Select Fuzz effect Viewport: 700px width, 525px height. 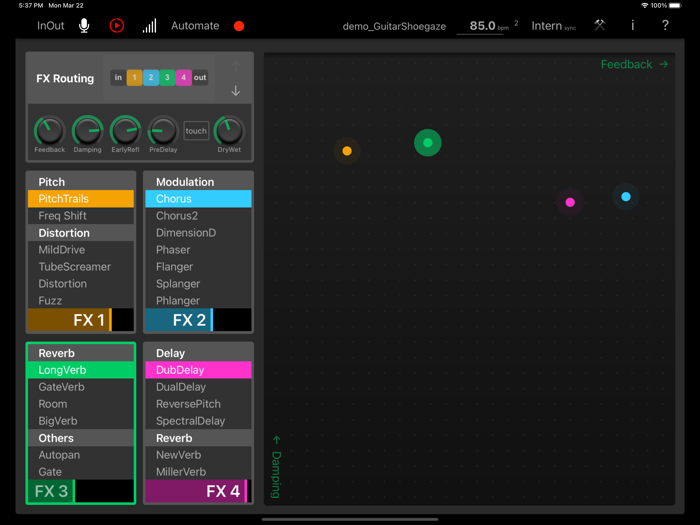pyautogui.click(x=81, y=300)
